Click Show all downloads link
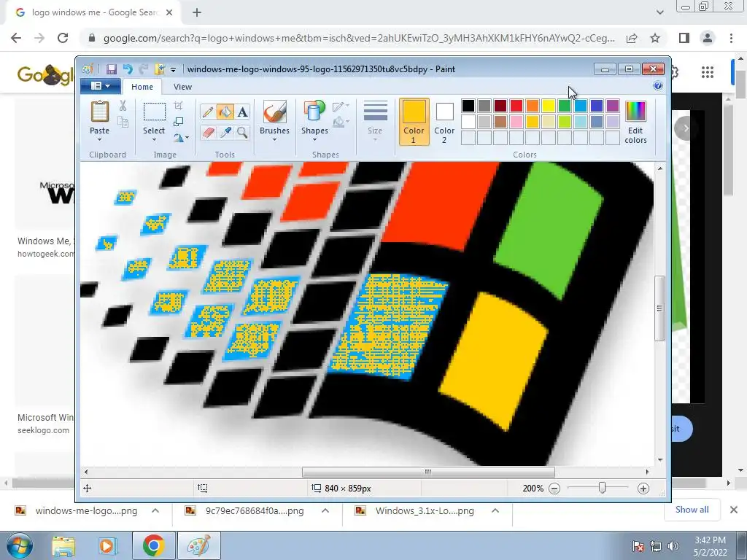This screenshot has width=747, height=560. point(692,510)
